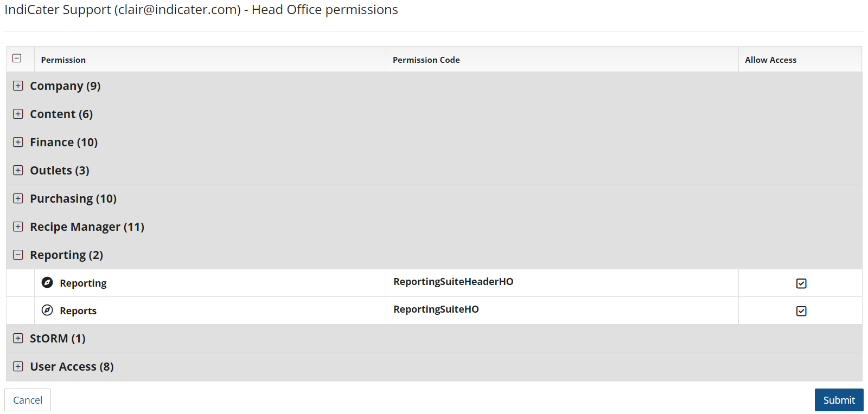Image resolution: width=868 pixels, height=414 pixels.
Task: Collapse the Reporting (2) group
Action: click(18, 255)
